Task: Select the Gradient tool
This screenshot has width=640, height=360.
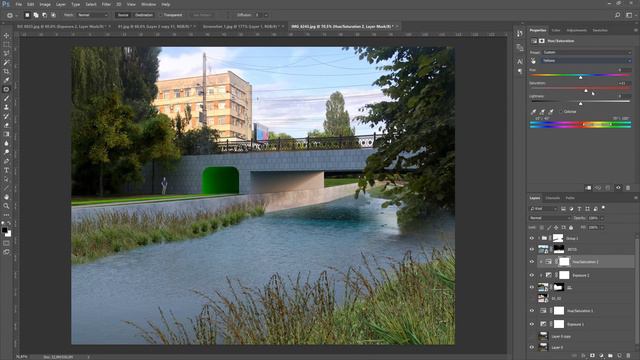Action: tap(6, 134)
